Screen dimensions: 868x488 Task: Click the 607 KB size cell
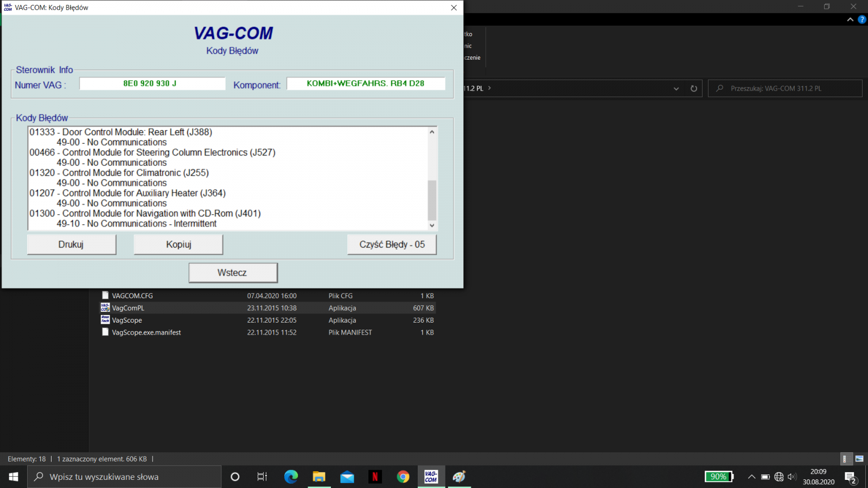tap(423, 308)
